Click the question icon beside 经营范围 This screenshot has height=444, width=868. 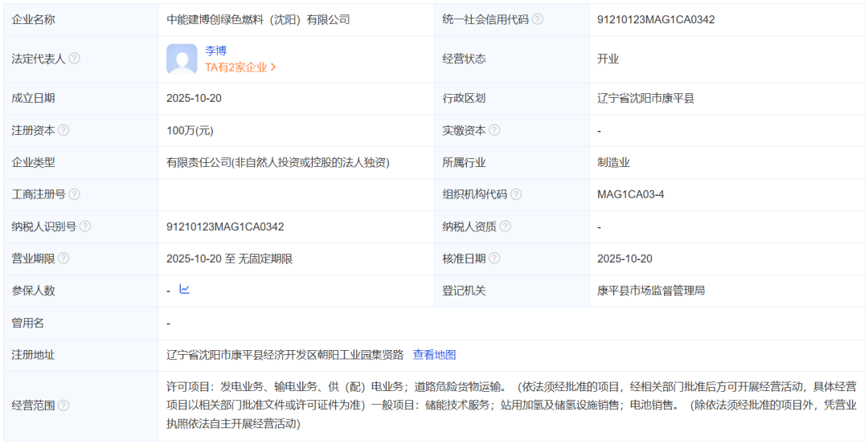point(63,405)
